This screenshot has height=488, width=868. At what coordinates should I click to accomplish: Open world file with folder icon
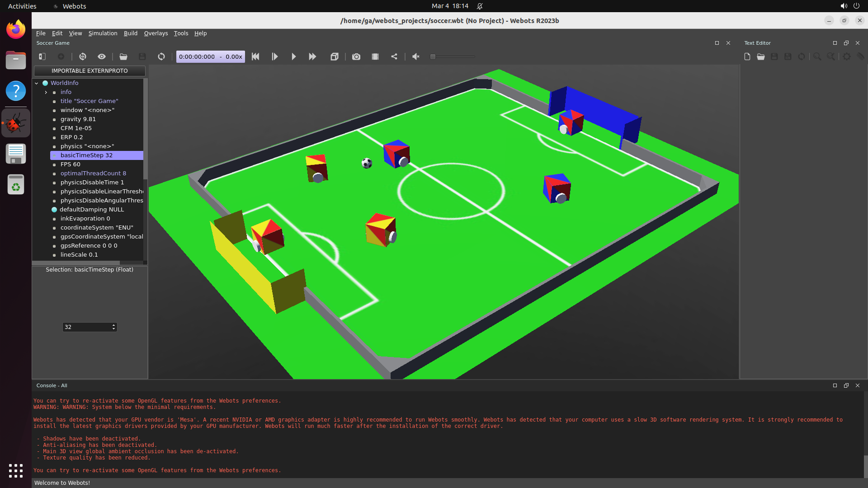[x=123, y=56]
